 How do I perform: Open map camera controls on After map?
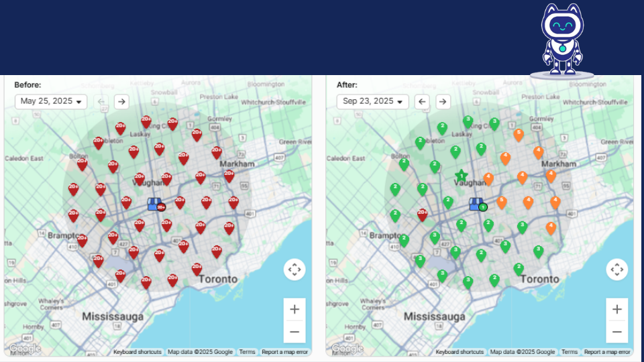pos(617,269)
